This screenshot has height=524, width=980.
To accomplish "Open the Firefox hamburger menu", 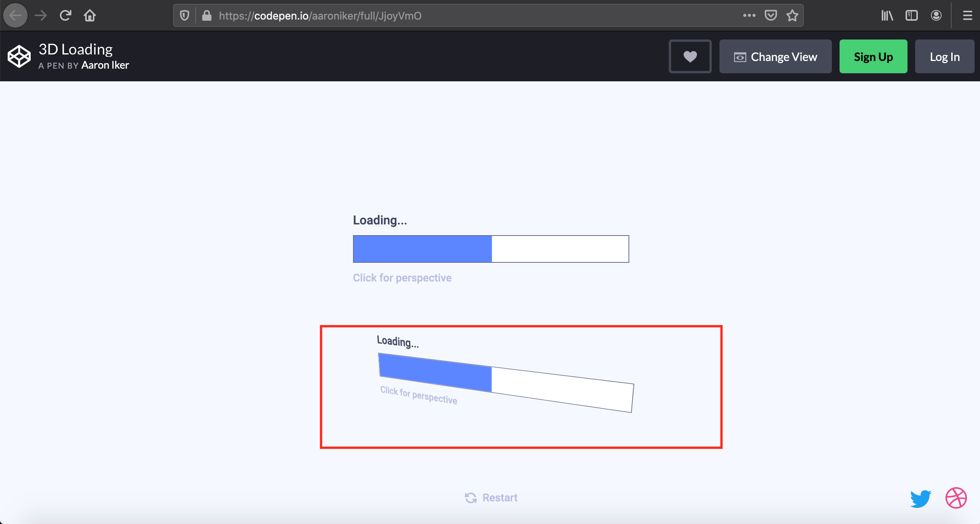I will point(967,15).
